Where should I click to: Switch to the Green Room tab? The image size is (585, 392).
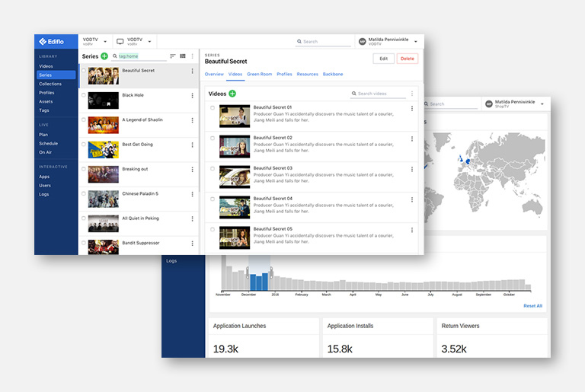pyautogui.click(x=259, y=75)
